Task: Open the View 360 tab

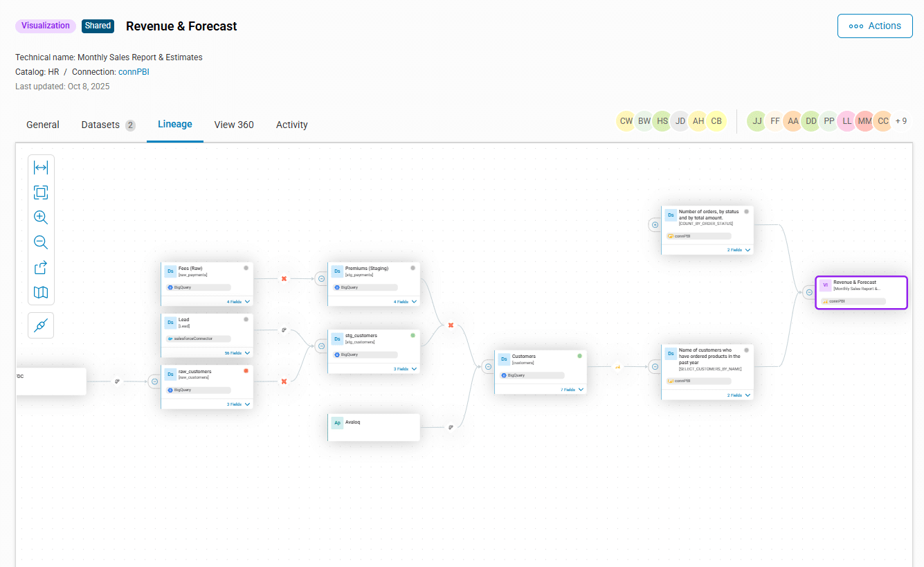Action: point(234,125)
